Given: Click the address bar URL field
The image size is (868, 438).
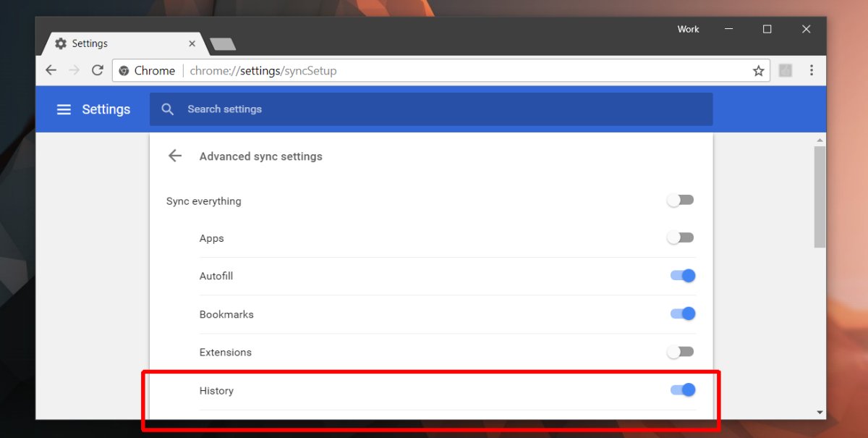Looking at the screenshot, I should pos(441,71).
